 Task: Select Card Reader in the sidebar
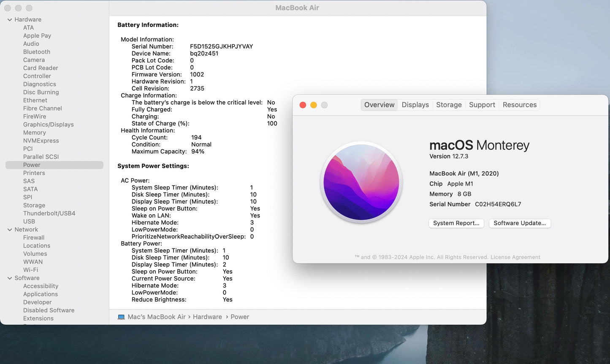pyautogui.click(x=41, y=68)
